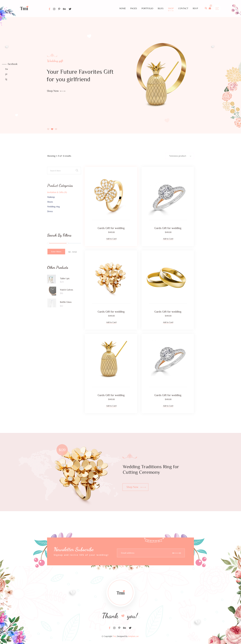
Task: Open the shopping bag cart icon
Action: click(210, 8)
